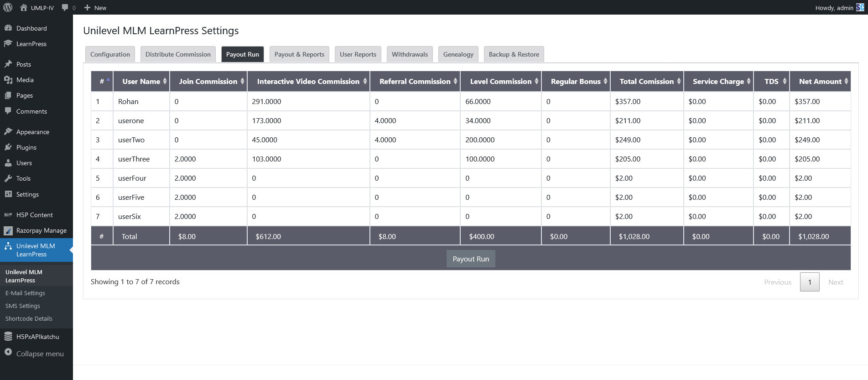The height and width of the screenshot is (380, 868).
Task: Open the UMLP-IV home icon
Action: tap(24, 7)
